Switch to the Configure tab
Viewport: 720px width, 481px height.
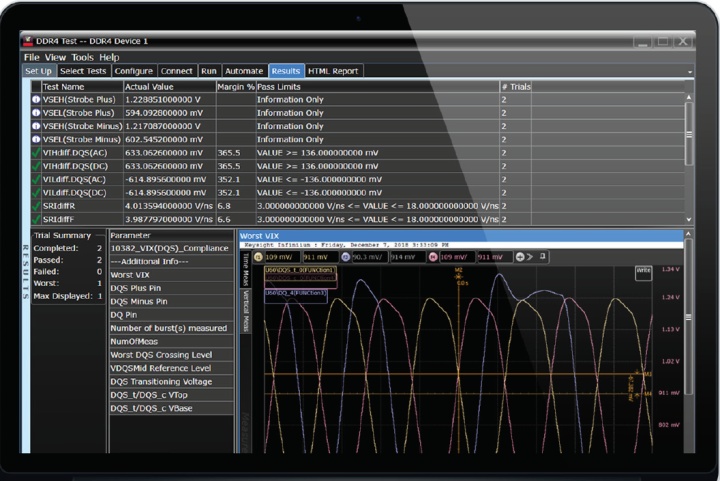(134, 71)
